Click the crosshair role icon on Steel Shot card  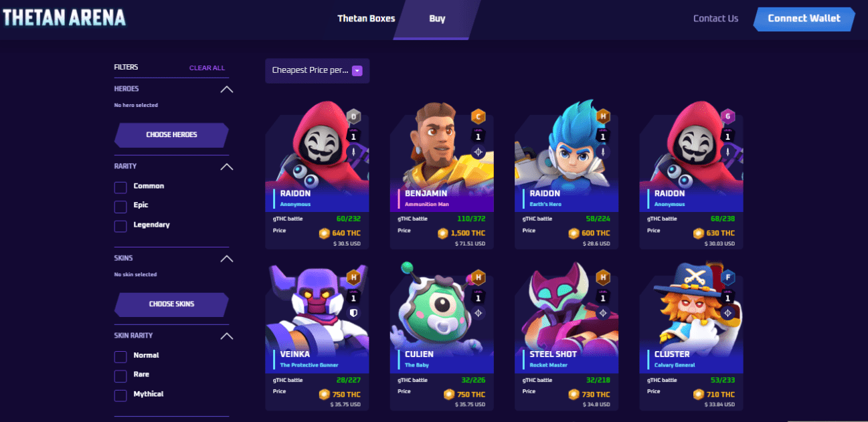[x=603, y=313]
